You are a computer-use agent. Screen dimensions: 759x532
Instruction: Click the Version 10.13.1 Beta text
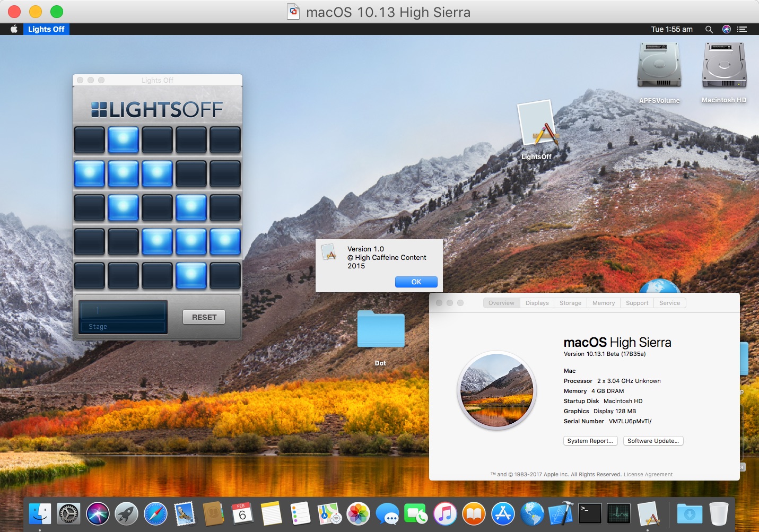coord(605,354)
